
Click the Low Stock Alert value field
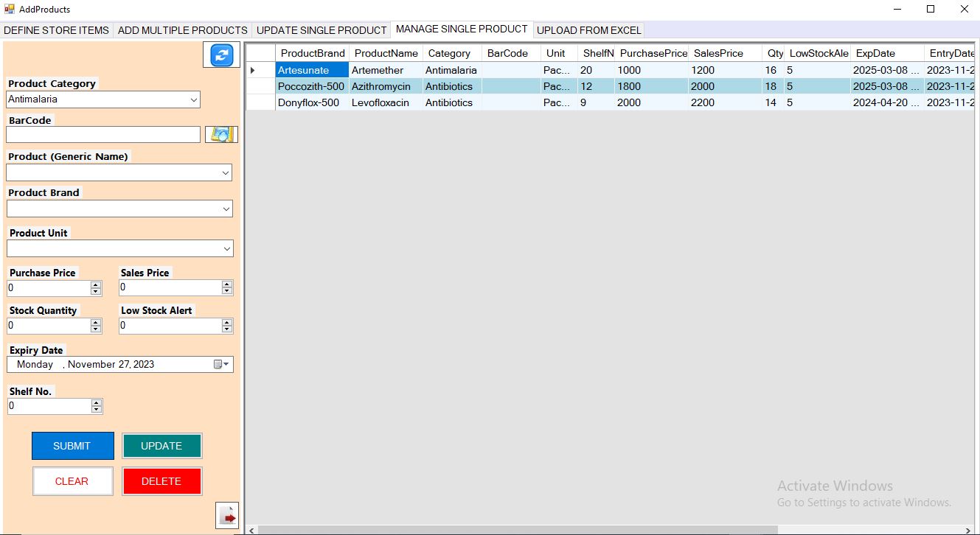(170, 326)
